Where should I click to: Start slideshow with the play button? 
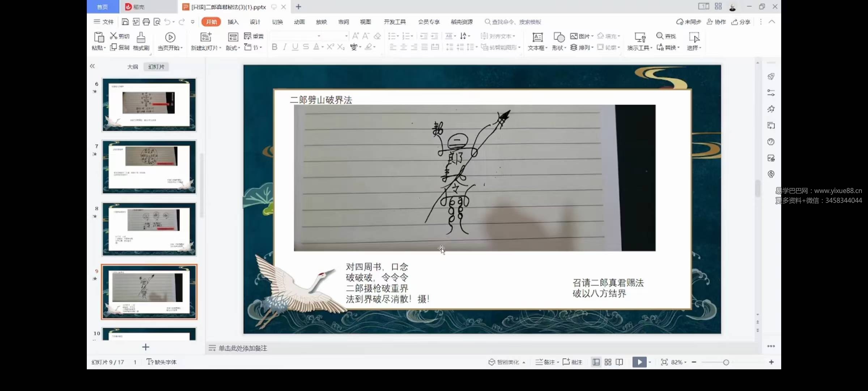click(639, 362)
